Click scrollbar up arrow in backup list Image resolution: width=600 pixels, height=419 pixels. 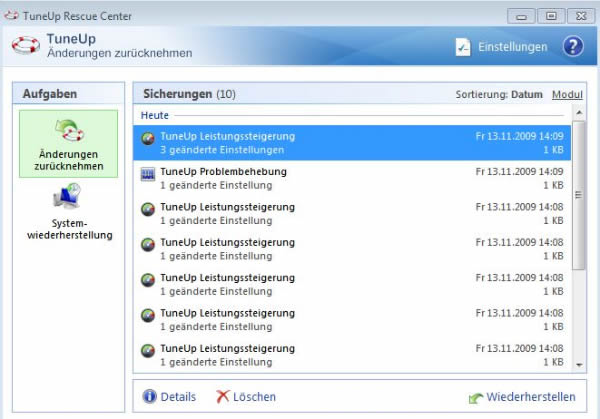pos(579,112)
